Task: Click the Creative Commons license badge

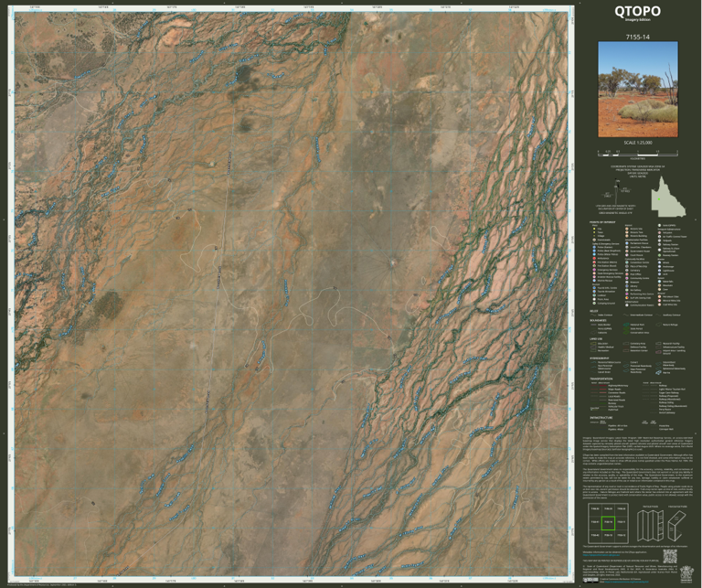Action: tap(590, 580)
